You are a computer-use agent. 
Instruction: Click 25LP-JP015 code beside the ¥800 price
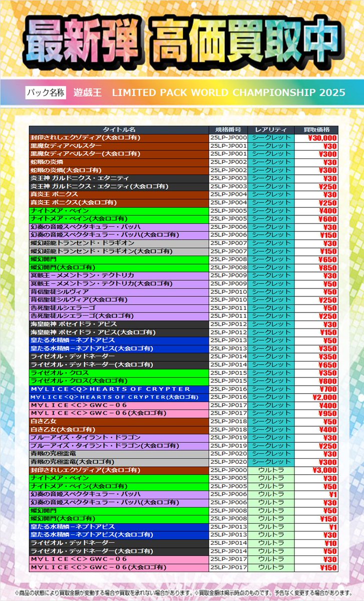[228, 381]
